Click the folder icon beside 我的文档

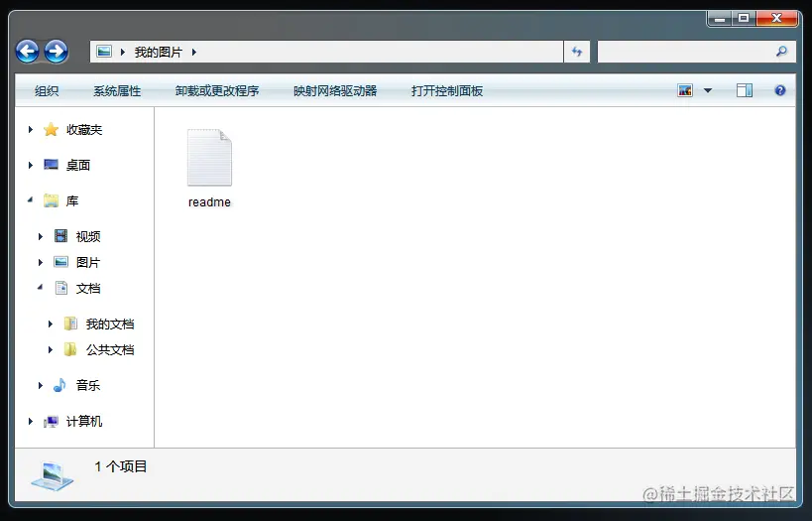70,324
